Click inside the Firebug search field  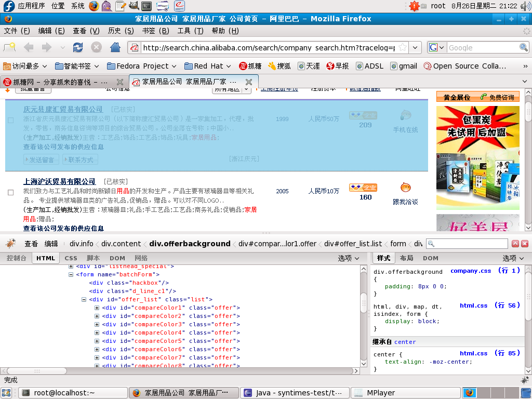pyautogui.click(x=468, y=244)
